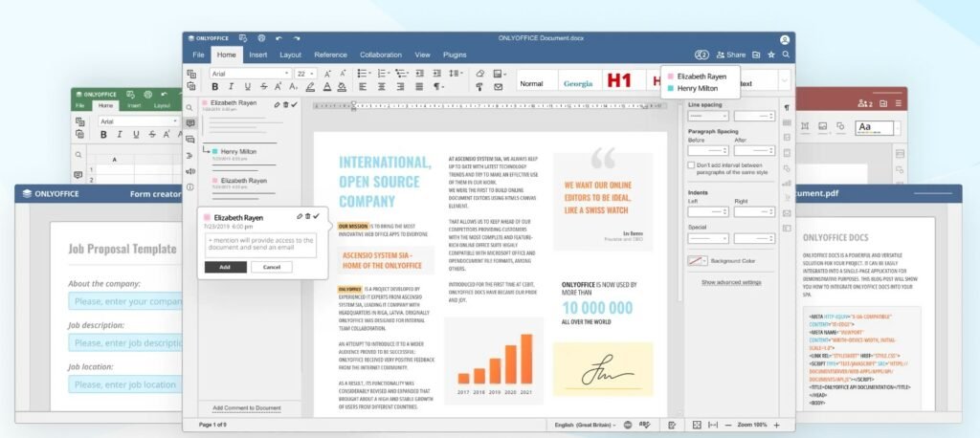Click the print icon in document editor header

tap(261, 39)
